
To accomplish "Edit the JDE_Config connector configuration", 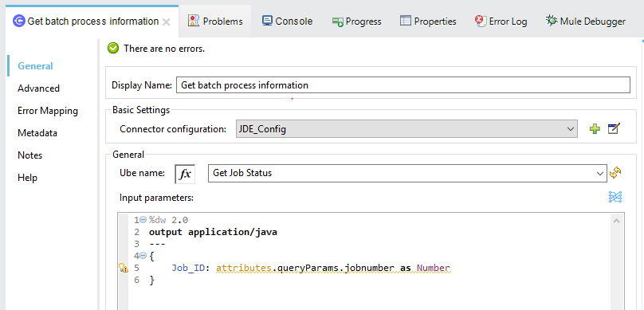I will tap(614, 128).
